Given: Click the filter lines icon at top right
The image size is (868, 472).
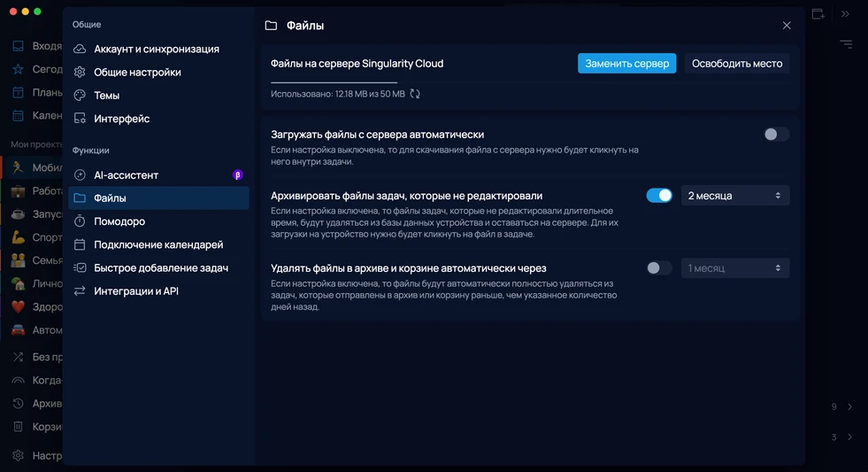Looking at the screenshot, I should [846, 43].
